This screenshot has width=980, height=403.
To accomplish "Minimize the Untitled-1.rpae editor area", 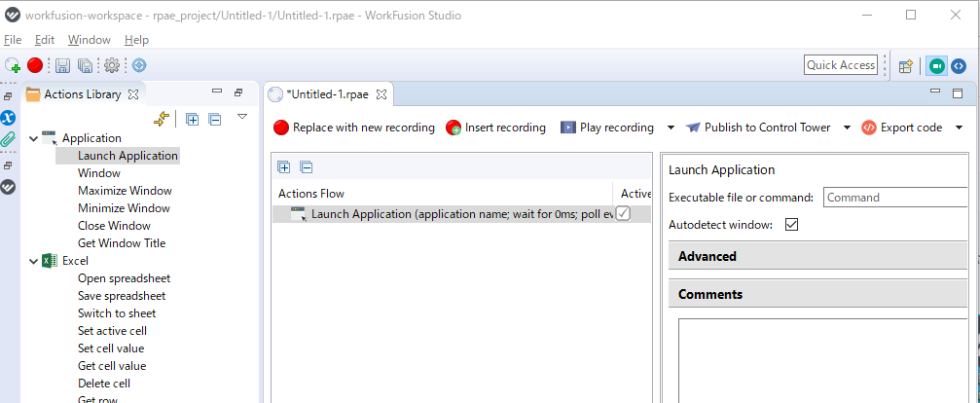I will [x=935, y=92].
